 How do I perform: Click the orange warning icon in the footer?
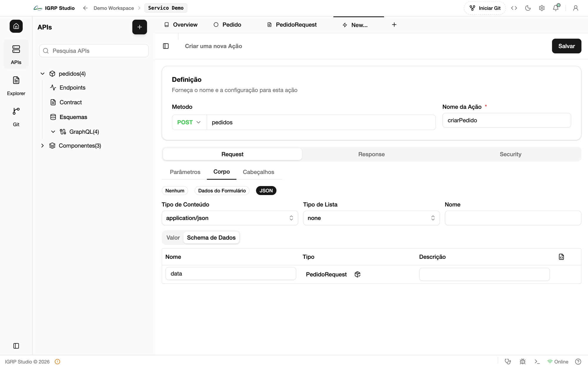coord(57,362)
